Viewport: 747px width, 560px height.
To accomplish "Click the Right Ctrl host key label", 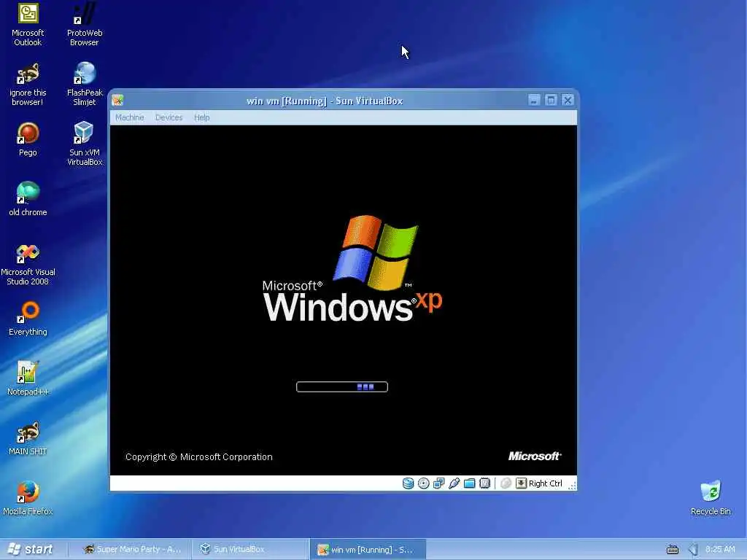I will [x=546, y=483].
